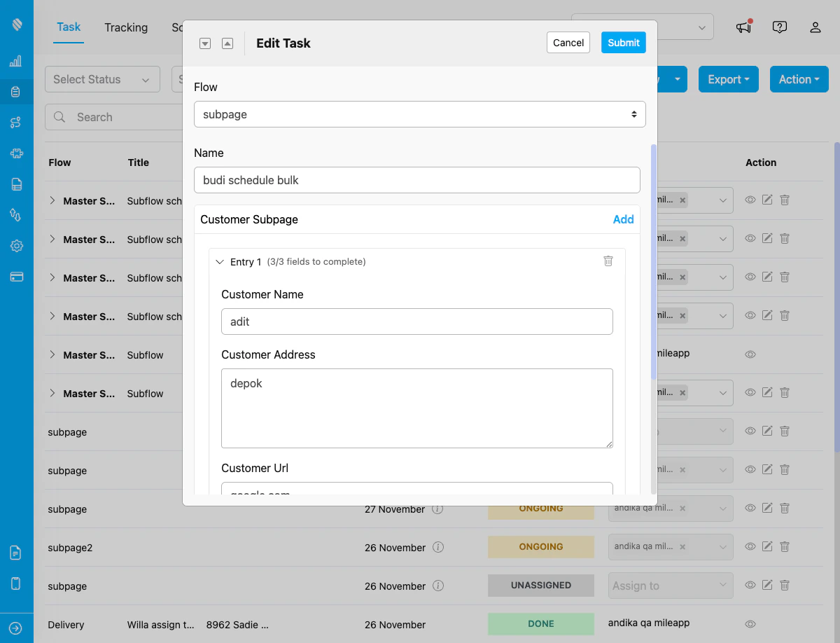The height and width of the screenshot is (643, 840).
Task: Show date info icon in UNASSIGNED row
Action: [438, 586]
